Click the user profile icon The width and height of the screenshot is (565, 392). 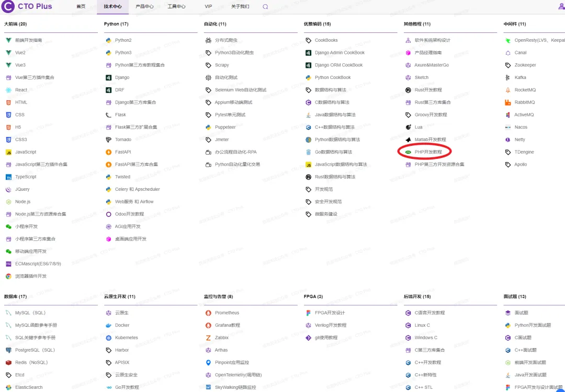(x=561, y=6)
